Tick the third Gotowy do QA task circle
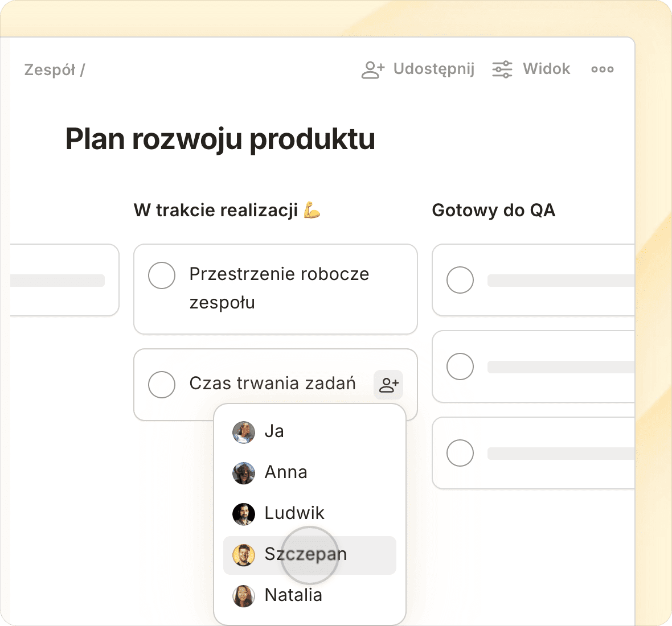 click(x=460, y=453)
